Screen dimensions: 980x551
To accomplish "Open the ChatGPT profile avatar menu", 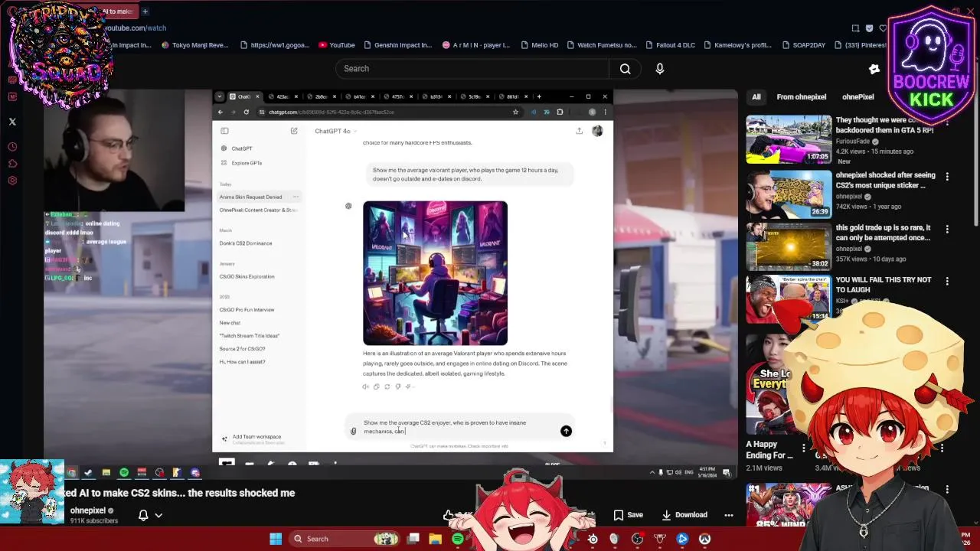I will pyautogui.click(x=597, y=131).
